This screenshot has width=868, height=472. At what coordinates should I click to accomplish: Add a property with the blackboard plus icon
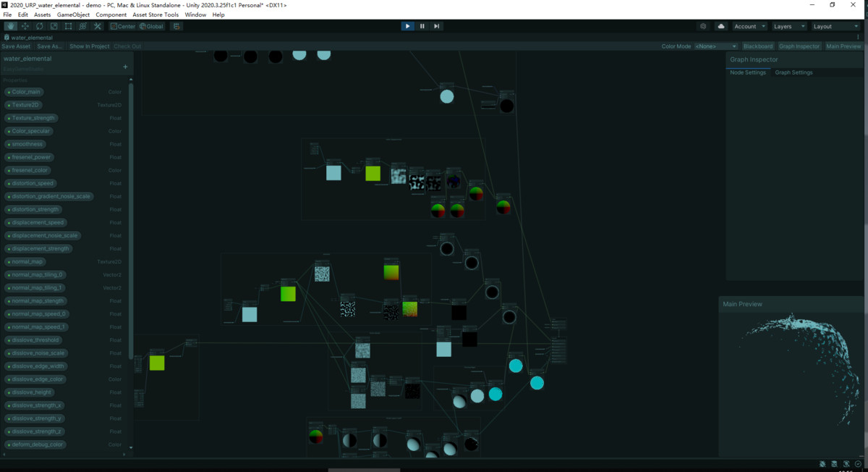point(124,67)
